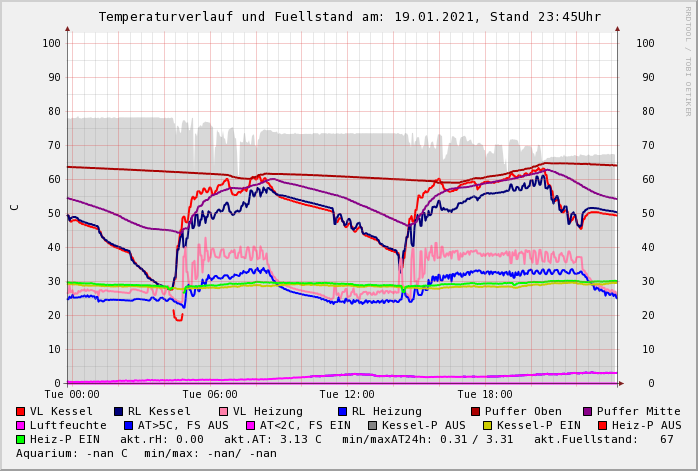The width and height of the screenshot is (698, 471).
Task: Select the pink VL Heizung legend swatch
Action: (223, 411)
